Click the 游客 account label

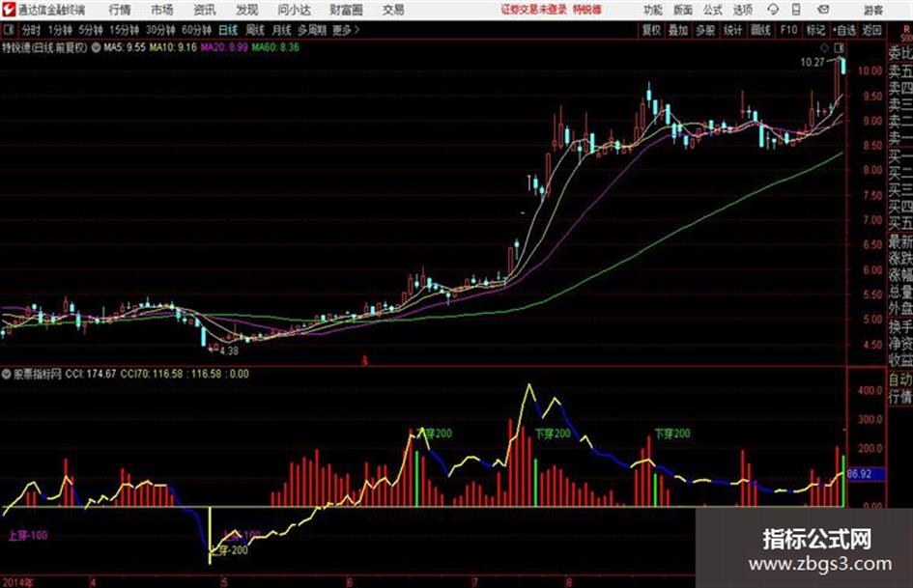tap(873, 10)
